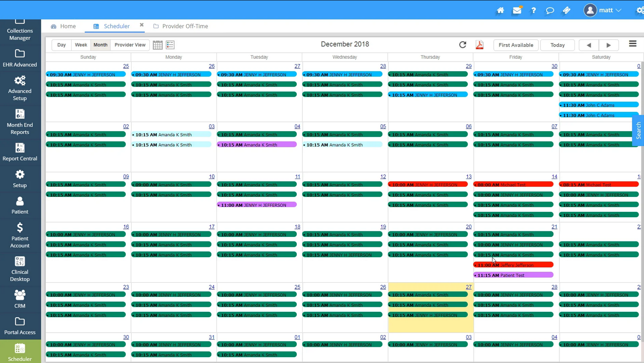Viewport: 644px width, 363px height.
Task: Open date link 27 highlighted today
Action: click(x=469, y=287)
